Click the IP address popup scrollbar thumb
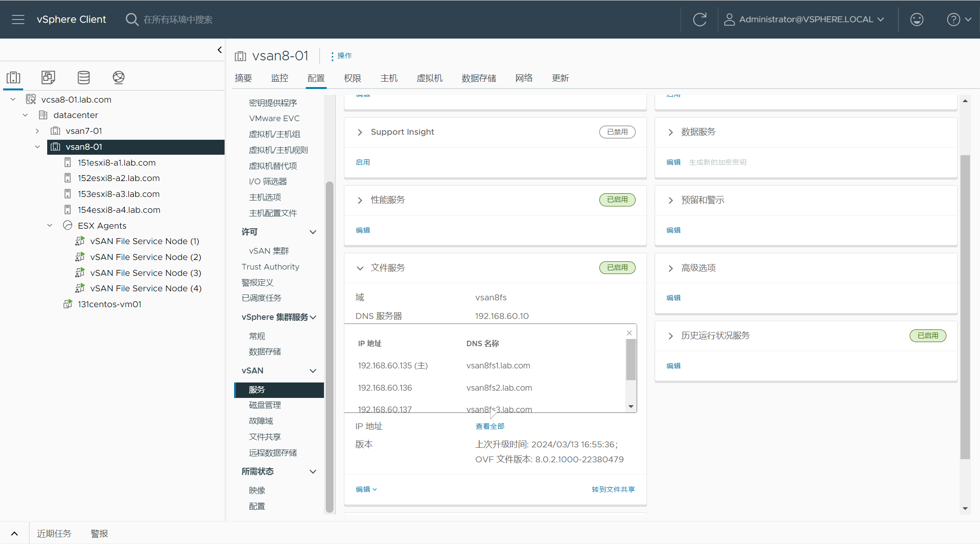The image size is (980, 544). coord(631,359)
